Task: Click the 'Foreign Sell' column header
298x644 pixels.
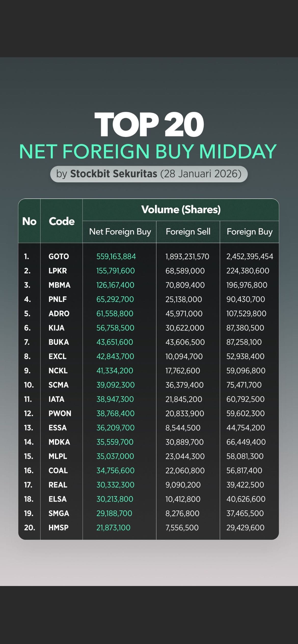Action: (188, 232)
